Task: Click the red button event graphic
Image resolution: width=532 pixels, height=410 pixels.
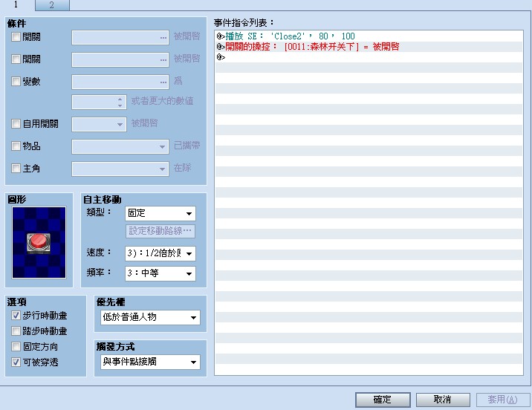Action: 39,242
